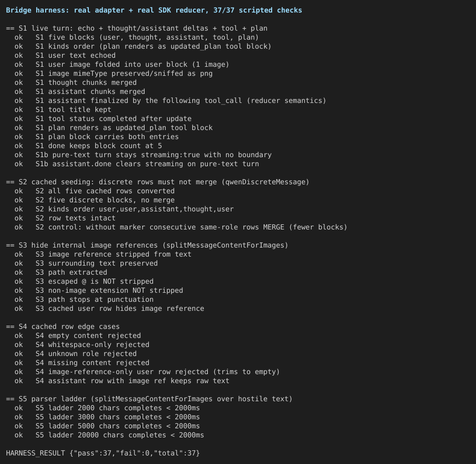The width and height of the screenshot is (476, 464).
Task: Click the S5 ladder 20000 chars line
Action: click(109, 435)
